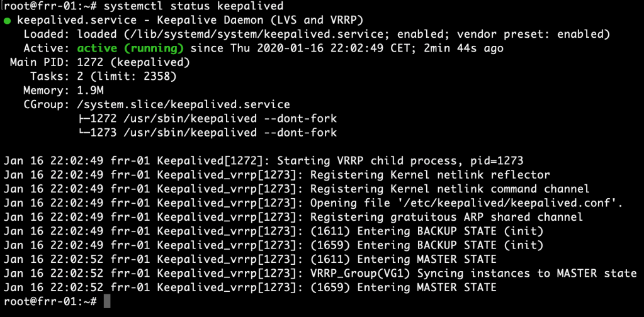This screenshot has width=644, height=317.
Task: Click the "(1659) Entering MASTER STATE" log entry
Action: pos(403,287)
